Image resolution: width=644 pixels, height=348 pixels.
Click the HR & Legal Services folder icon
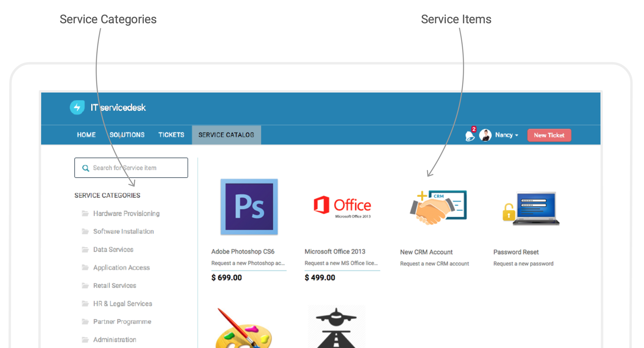click(85, 304)
